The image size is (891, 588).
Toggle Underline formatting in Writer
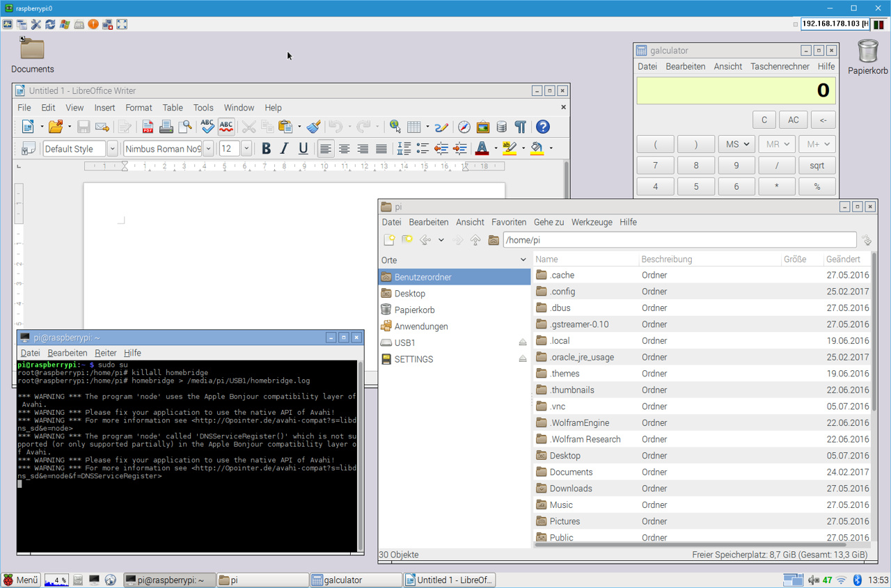303,148
